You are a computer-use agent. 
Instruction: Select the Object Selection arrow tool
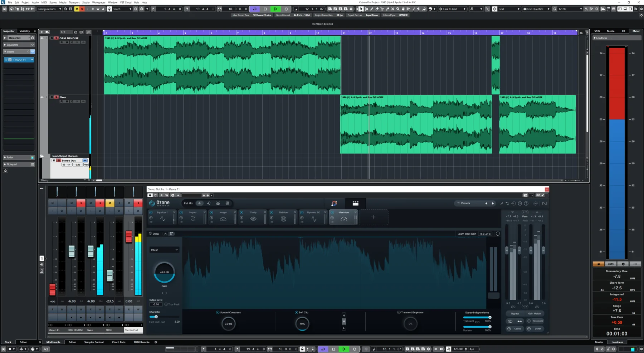361,9
